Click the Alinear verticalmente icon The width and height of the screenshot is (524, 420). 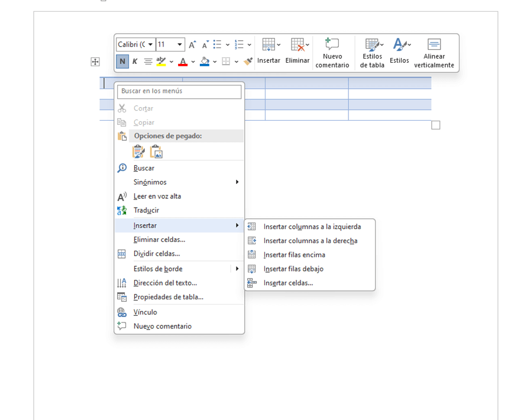click(434, 45)
